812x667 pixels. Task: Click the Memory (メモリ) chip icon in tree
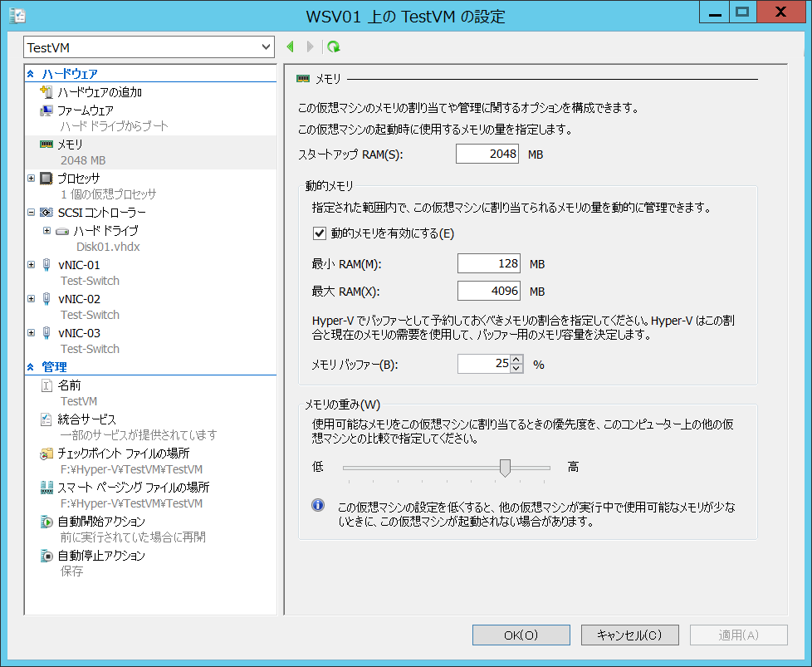point(46,144)
